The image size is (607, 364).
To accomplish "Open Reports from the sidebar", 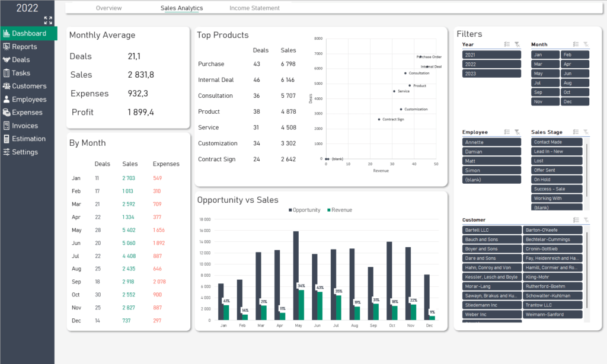I will click(24, 46).
